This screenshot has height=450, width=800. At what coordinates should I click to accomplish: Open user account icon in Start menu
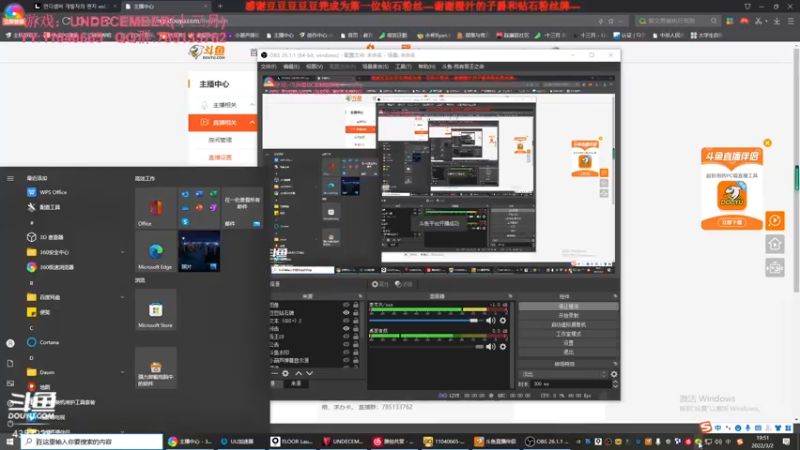pos(10,343)
